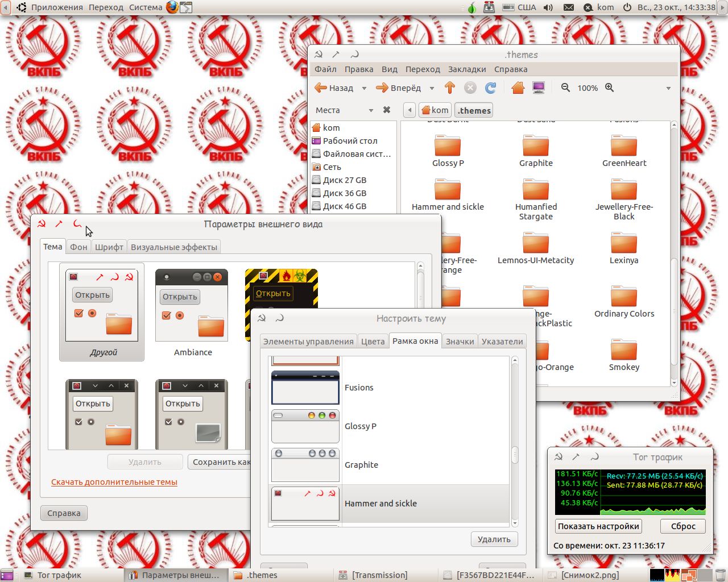Viewport: 728px width, 582px height.
Task: Click the path bar left scroll arrow
Action: click(409, 110)
